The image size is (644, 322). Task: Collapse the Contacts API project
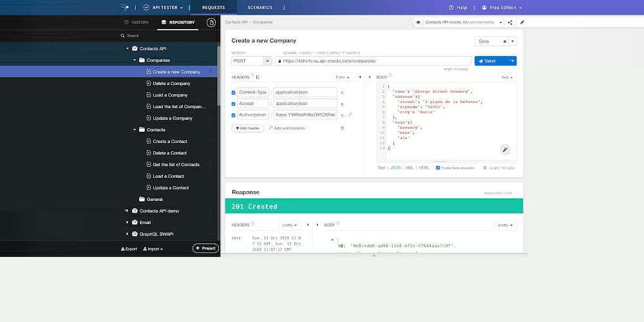pyautogui.click(x=128, y=48)
